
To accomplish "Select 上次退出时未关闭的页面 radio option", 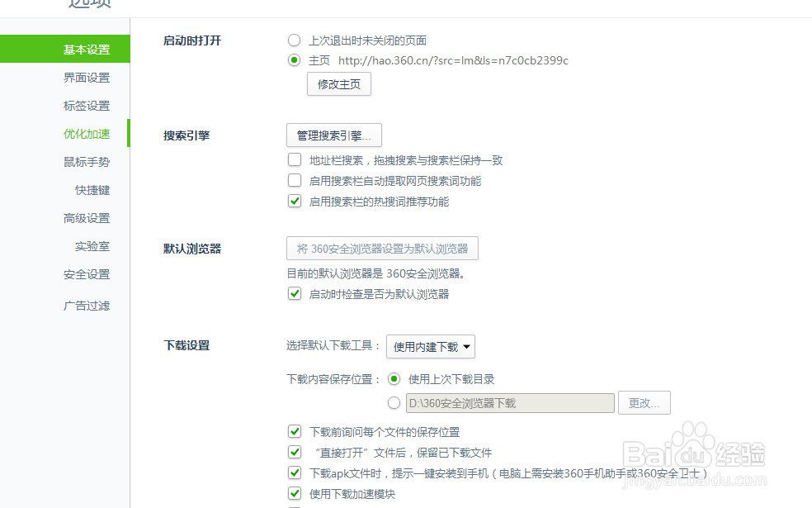I will tap(294, 40).
